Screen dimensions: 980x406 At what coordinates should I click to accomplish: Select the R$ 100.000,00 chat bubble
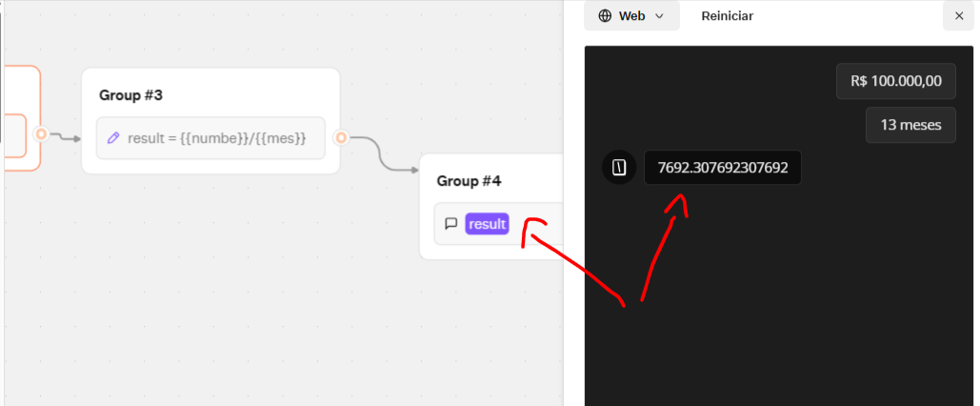click(895, 81)
